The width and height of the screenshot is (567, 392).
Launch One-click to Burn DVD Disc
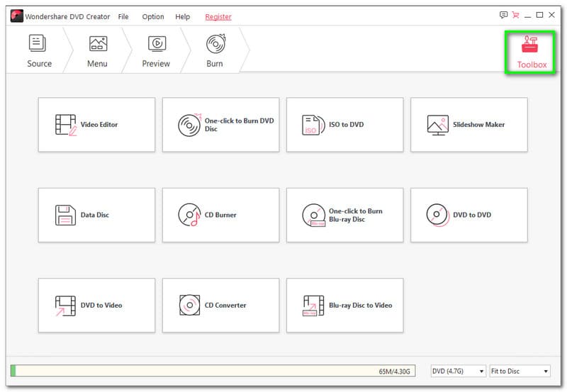tap(220, 125)
